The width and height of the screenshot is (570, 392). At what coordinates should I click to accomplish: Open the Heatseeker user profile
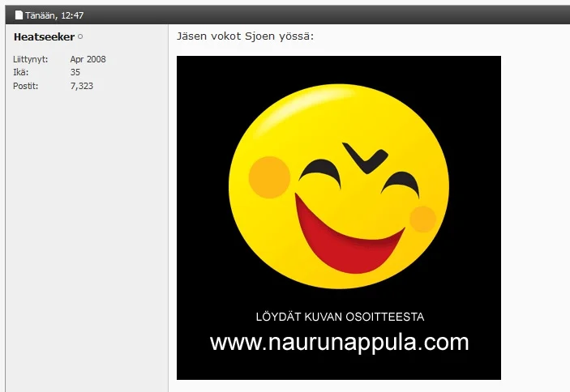pos(44,37)
